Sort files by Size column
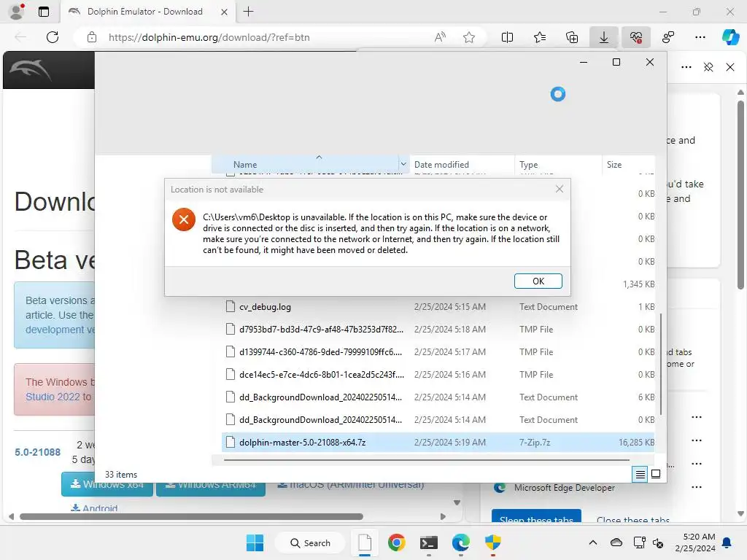The image size is (747, 560). click(x=628, y=164)
